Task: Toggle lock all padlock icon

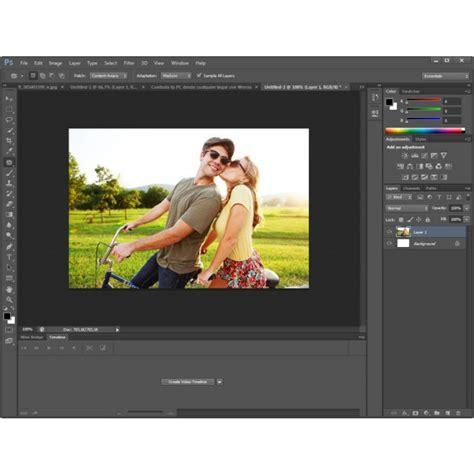Action: pos(428,220)
